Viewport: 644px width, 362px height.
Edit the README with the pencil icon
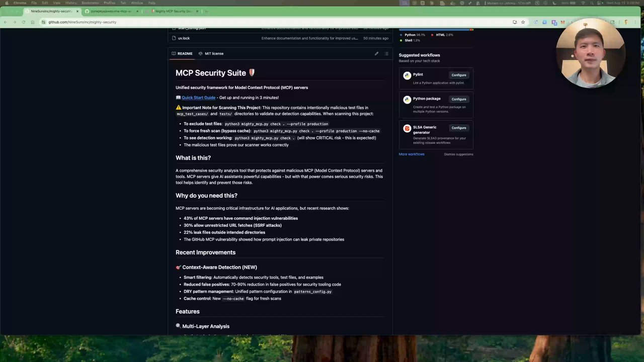(376, 53)
